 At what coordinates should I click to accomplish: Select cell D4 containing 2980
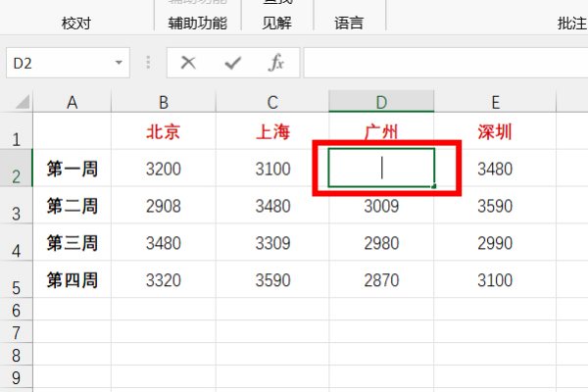coord(381,242)
